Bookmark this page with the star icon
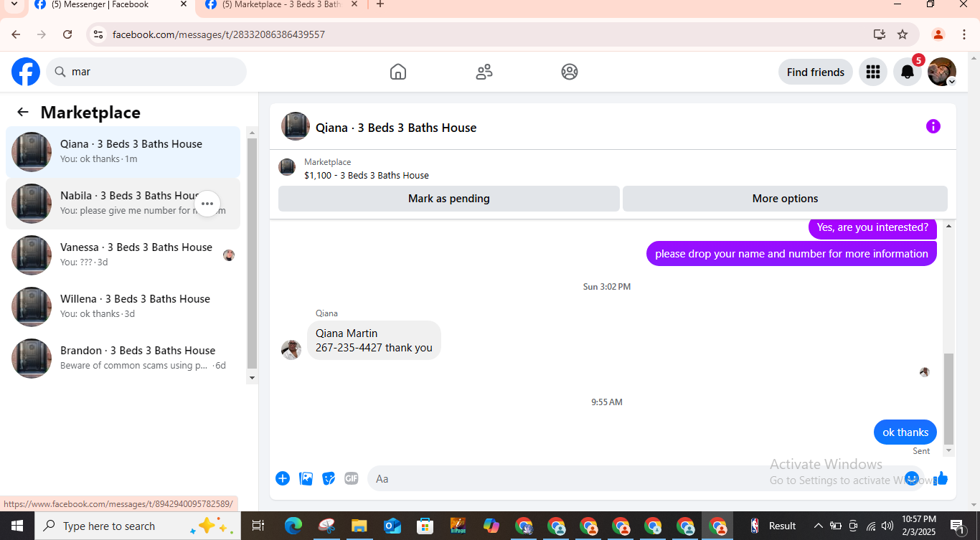Image resolution: width=980 pixels, height=540 pixels. click(903, 34)
